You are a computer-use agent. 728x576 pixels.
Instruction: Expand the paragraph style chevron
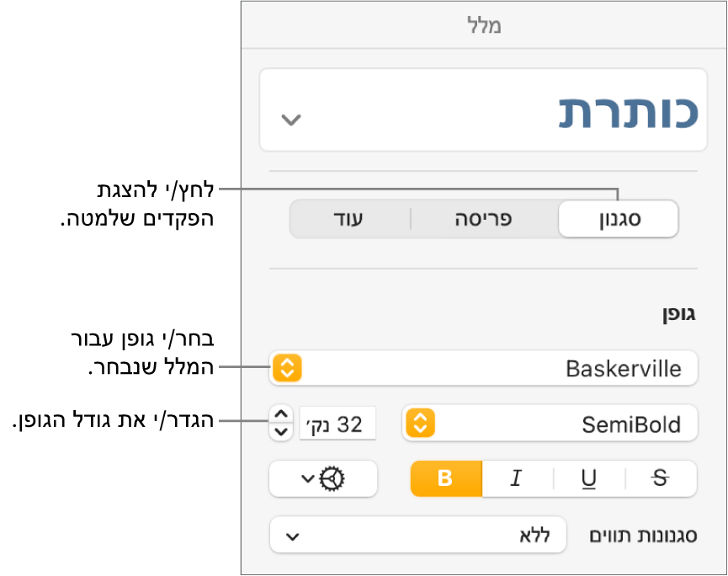(290, 120)
